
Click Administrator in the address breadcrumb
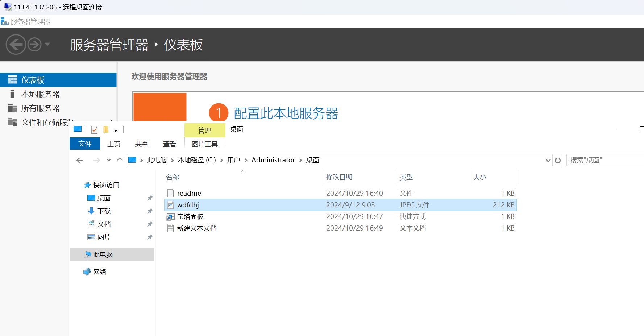tap(273, 160)
